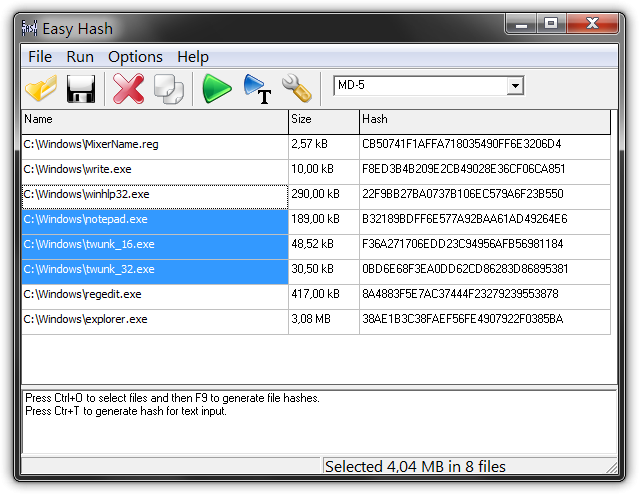Click the floppy disk save icon

[x=81, y=89]
